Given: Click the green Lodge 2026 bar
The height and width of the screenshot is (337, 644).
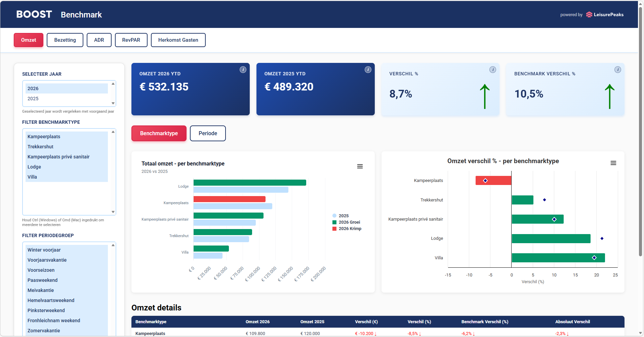Looking at the screenshot, I should click(x=249, y=183).
